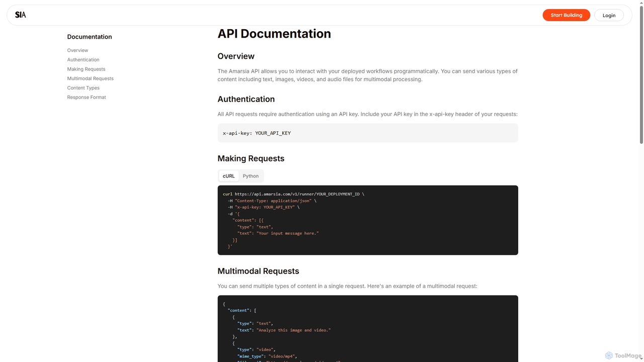Click "Analyze this image and video." text
Screen dimensions: 644x362
294,330
